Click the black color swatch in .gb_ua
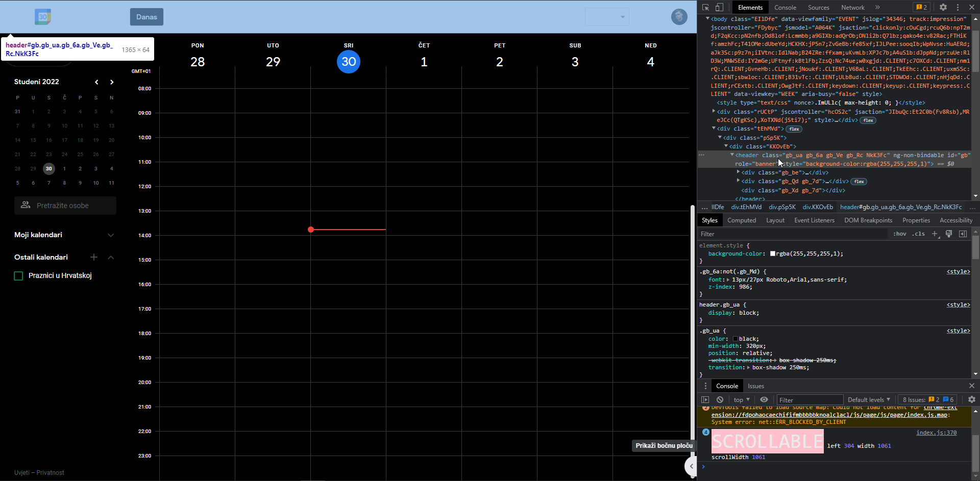Viewport: 980px width, 481px height. (736, 339)
